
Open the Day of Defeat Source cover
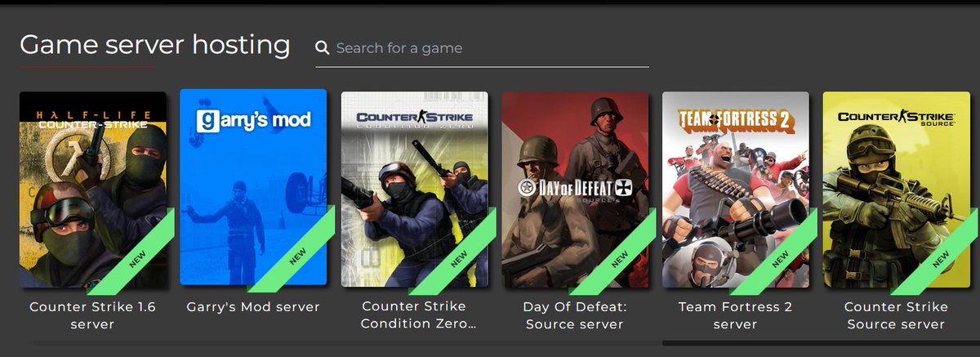click(575, 189)
